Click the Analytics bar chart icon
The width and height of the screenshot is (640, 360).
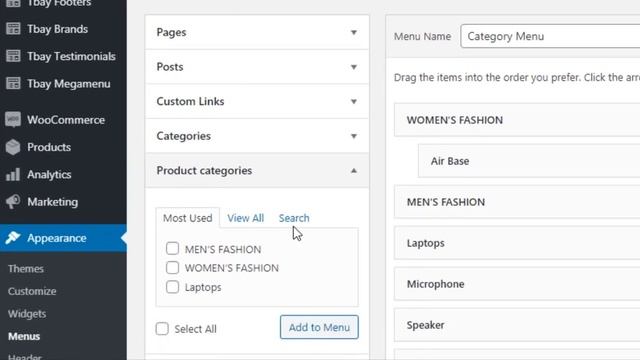13,175
